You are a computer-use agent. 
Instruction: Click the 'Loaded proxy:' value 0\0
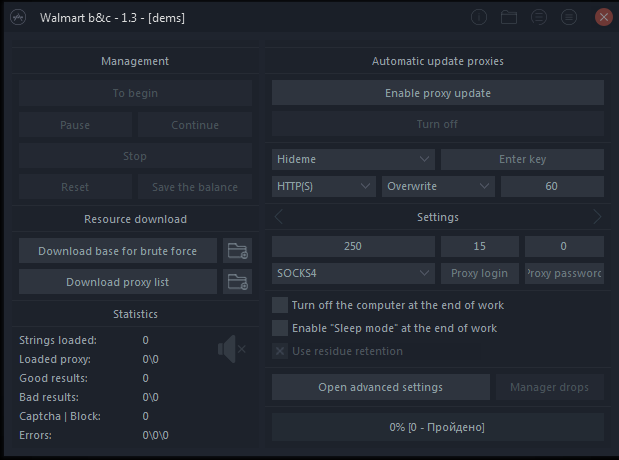[150, 359]
